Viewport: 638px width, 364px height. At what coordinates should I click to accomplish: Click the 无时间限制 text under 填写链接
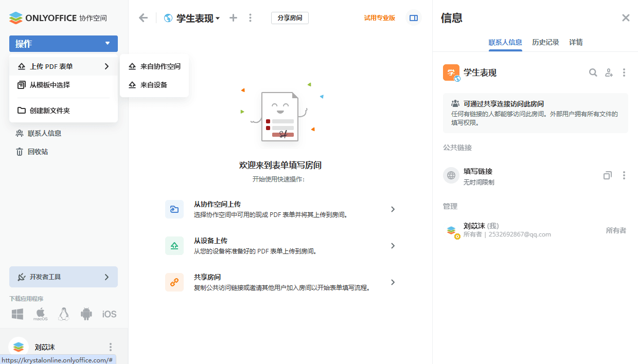pos(479,183)
